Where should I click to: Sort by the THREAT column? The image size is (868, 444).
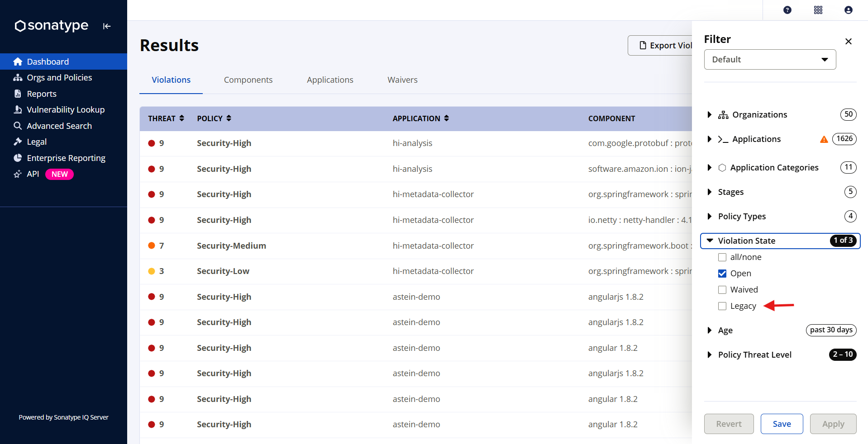point(166,118)
